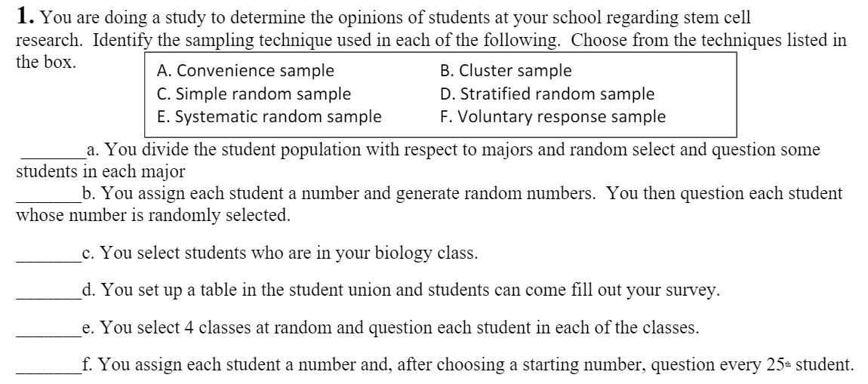Image resolution: width=868 pixels, height=384 pixels.
Task: Click the answer blank before item f
Action: coord(48,370)
